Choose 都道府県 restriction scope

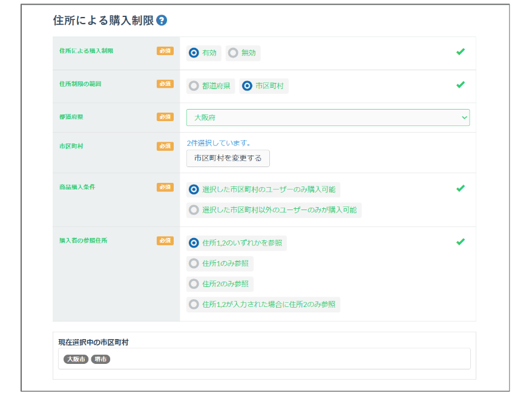194,86
